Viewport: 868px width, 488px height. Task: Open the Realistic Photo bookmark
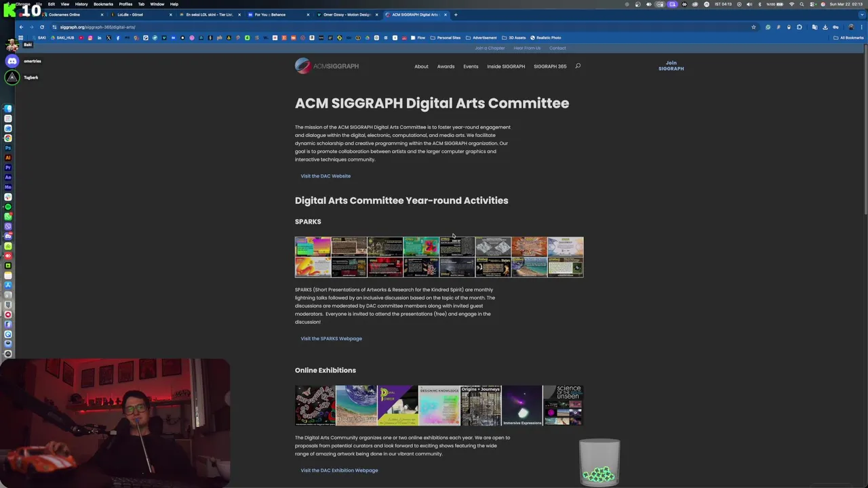(x=546, y=37)
